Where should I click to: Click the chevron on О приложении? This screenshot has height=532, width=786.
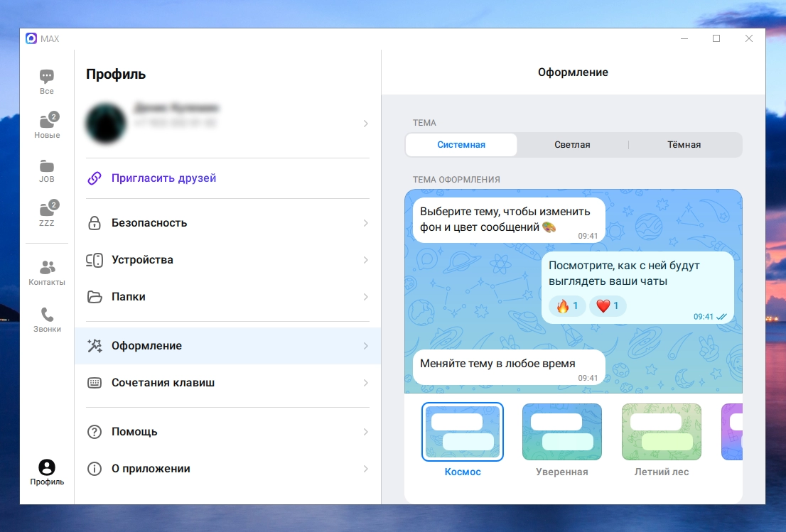pos(366,469)
